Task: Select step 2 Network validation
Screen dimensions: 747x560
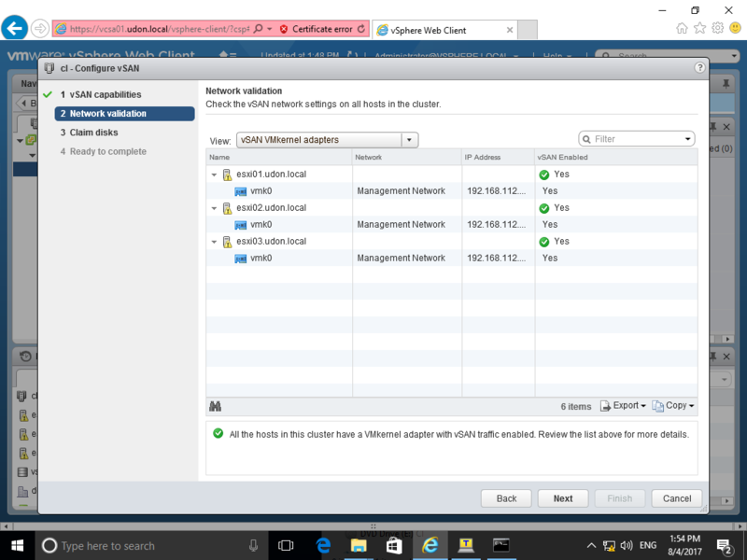Action: (x=125, y=113)
